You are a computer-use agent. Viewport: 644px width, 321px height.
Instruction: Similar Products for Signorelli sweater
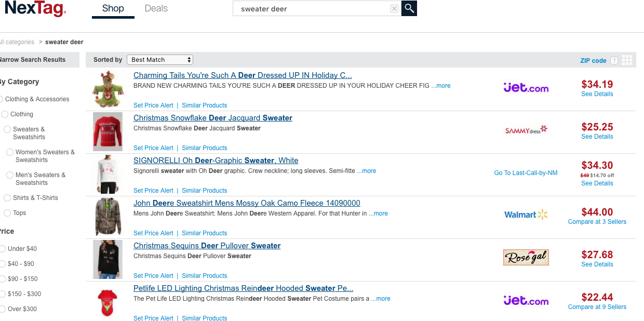pos(205,191)
